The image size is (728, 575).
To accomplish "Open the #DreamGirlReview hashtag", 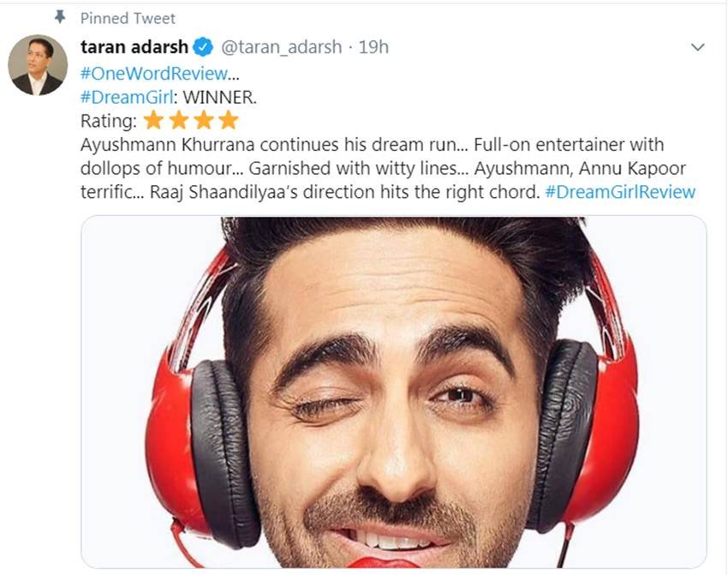I will [x=620, y=192].
